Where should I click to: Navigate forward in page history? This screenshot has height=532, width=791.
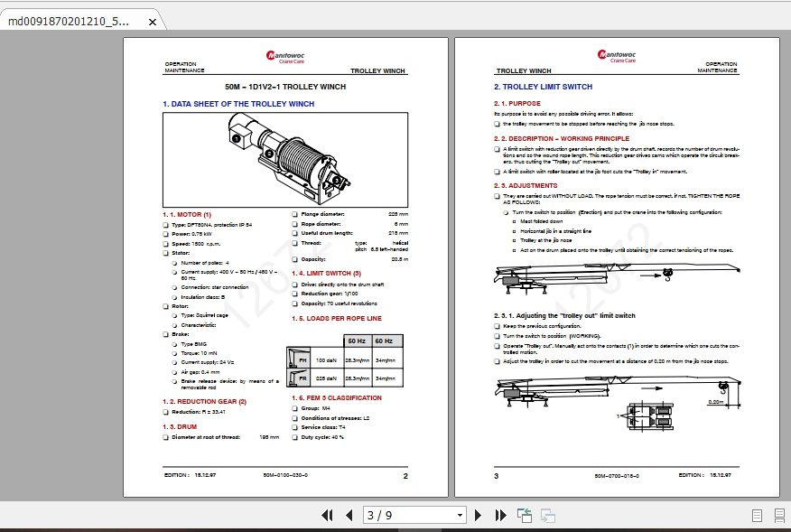coord(547,515)
